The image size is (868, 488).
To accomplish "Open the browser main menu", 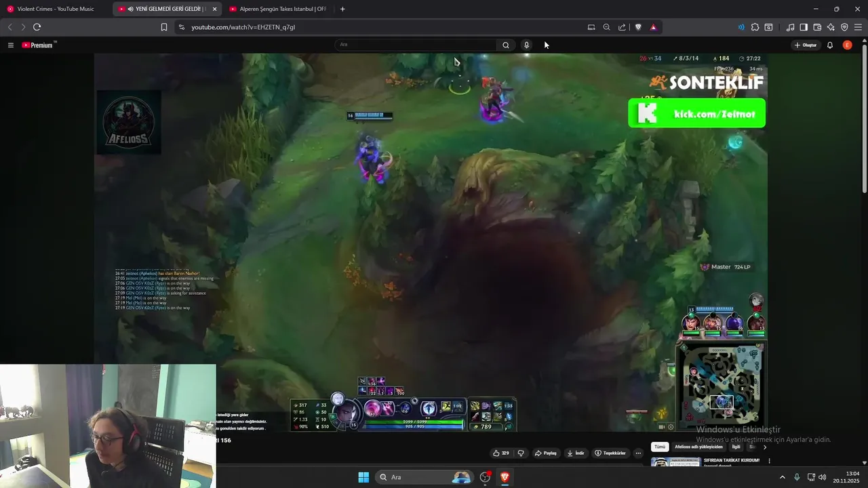I will (858, 27).
